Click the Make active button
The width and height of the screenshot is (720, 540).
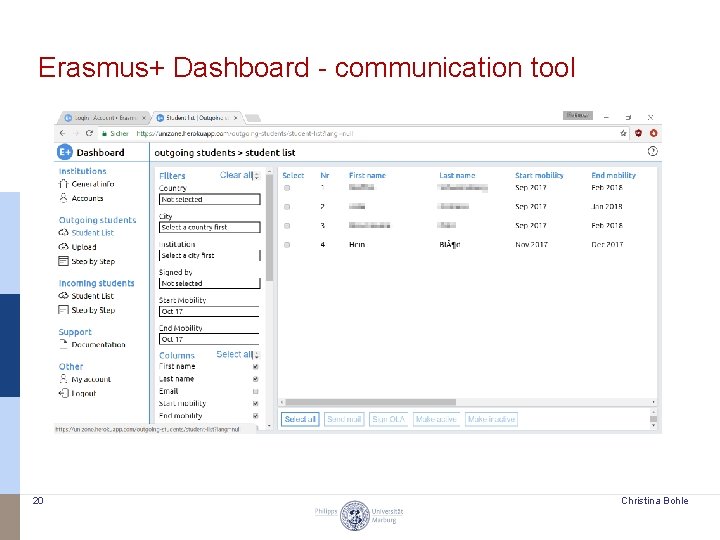tap(436, 419)
